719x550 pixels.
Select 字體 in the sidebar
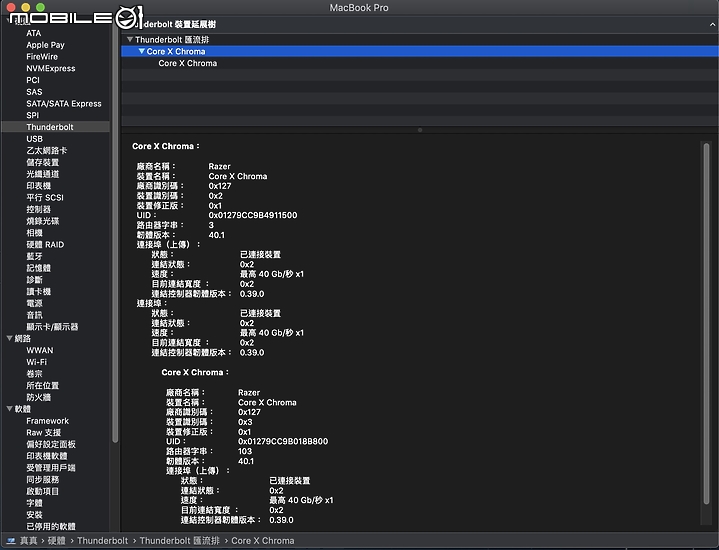click(34, 503)
